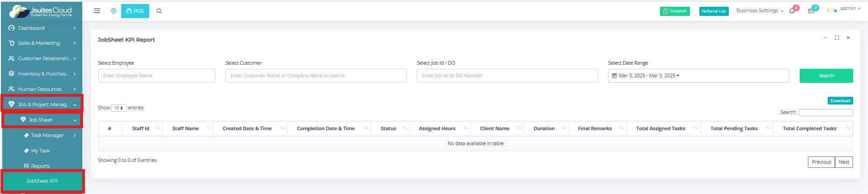Viewport: 868px width, 194px height.
Task: Open the My Task sidebar item
Action: click(x=40, y=151)
